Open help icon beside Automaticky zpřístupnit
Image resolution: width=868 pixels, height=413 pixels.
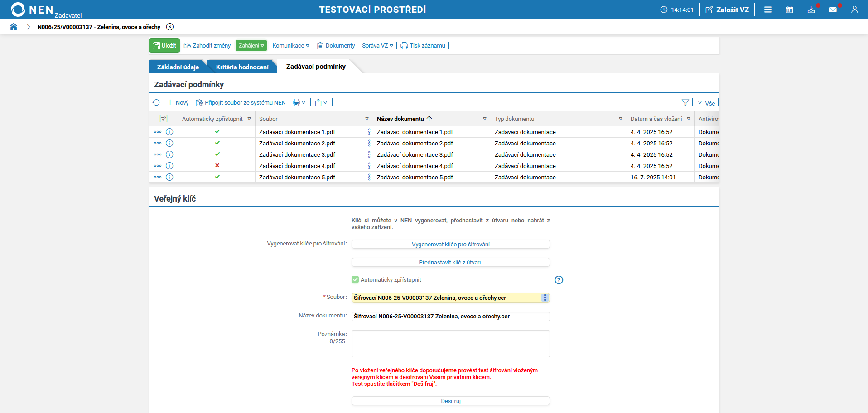pos(559,280)
